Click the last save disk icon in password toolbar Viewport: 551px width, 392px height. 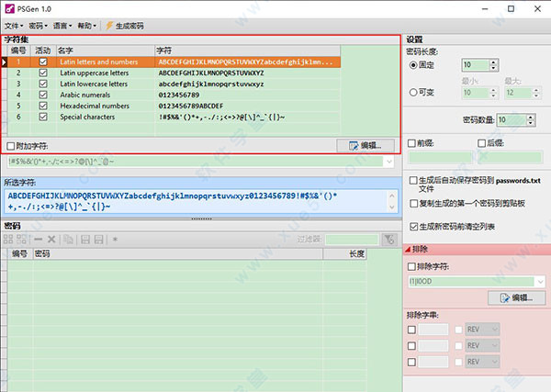click(x=97, y=239)
